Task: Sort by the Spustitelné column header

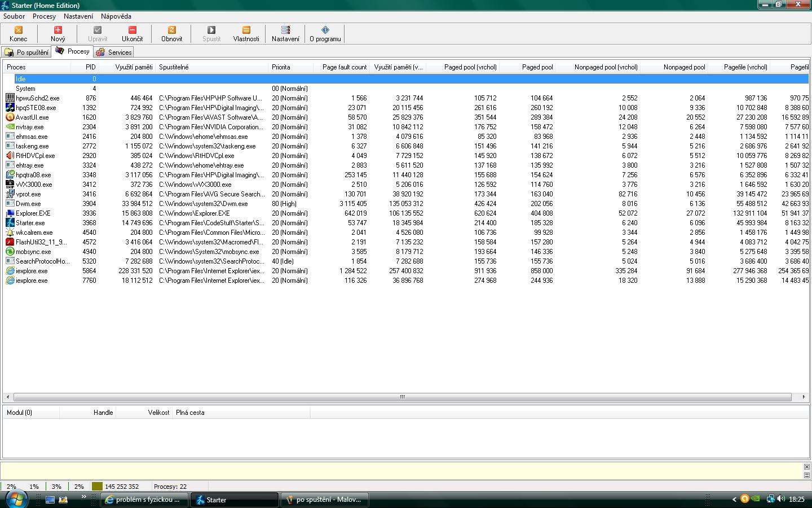Action: coord(212,67)
